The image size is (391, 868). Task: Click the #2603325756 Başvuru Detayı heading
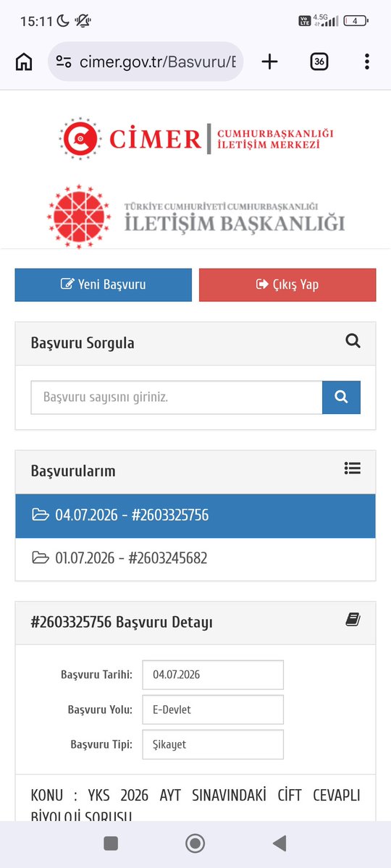(122, 623)
